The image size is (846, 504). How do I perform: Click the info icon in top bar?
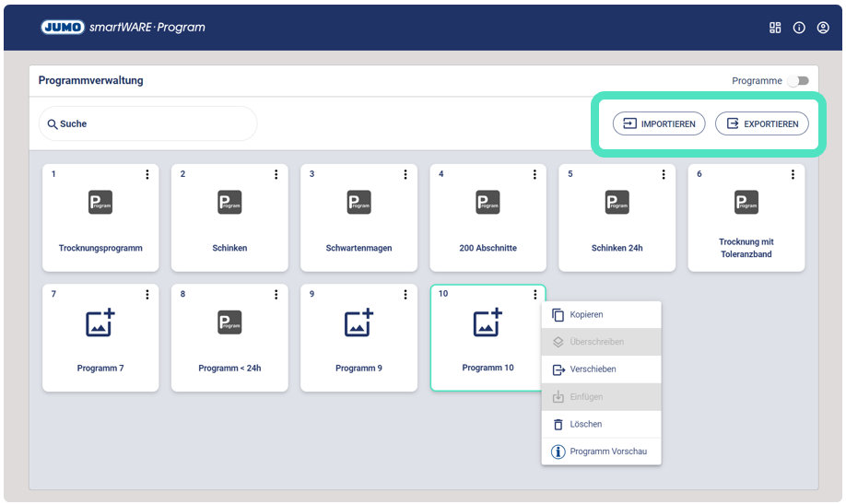point(799,28)
